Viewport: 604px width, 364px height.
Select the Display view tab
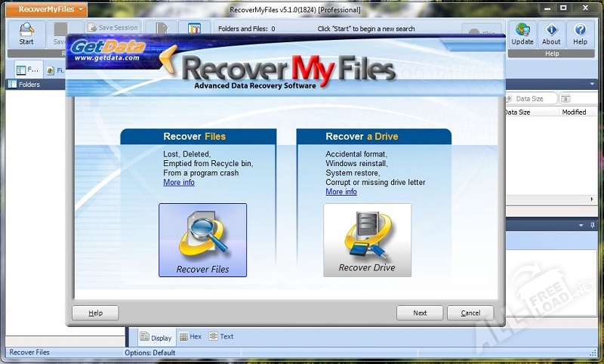(x=156, y=338)
